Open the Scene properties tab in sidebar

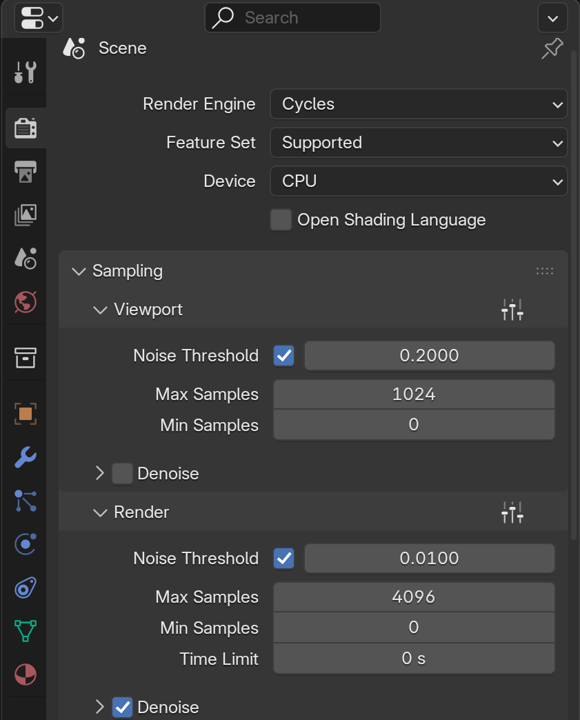26,258
